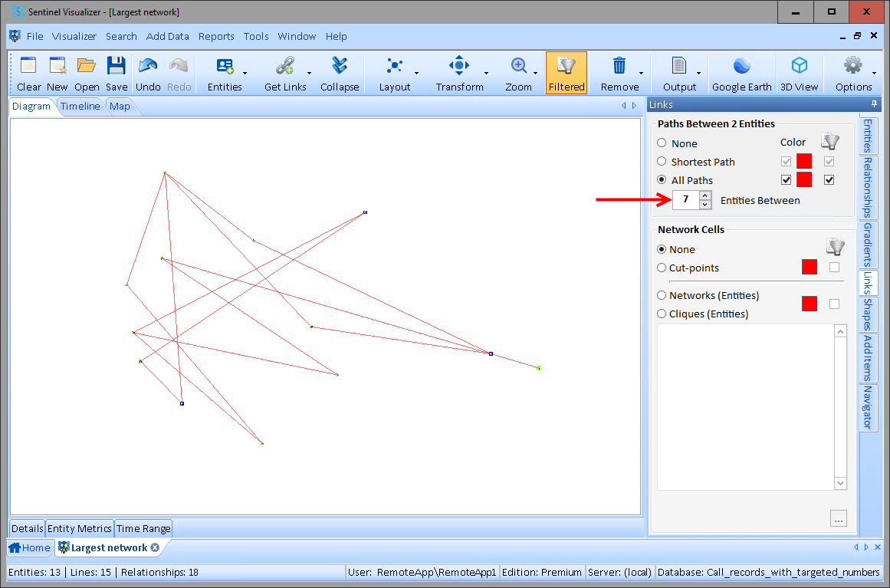
Task: Open the Transform tool
Action: (x=459, y=73)
